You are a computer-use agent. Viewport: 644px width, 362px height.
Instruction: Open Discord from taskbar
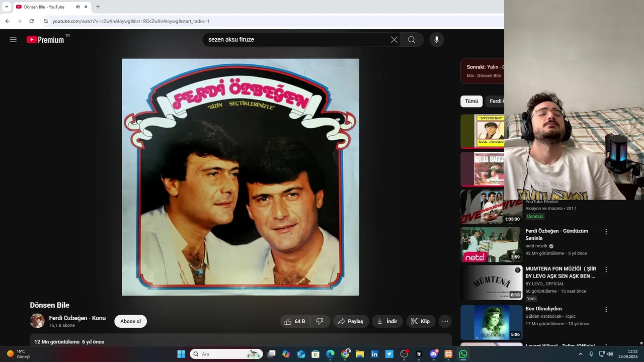(434, 354)
